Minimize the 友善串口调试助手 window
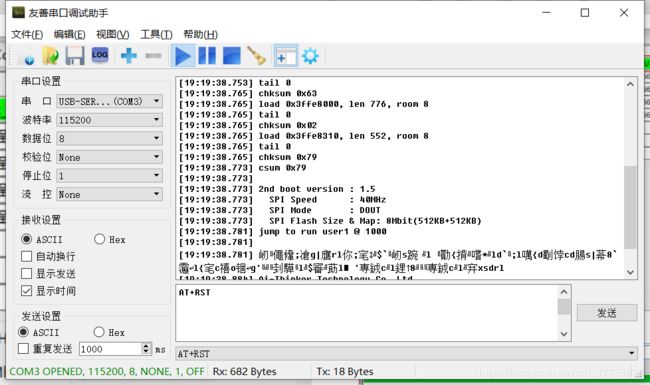This screenshot has height=385, width=650. [x=546, y=13]
